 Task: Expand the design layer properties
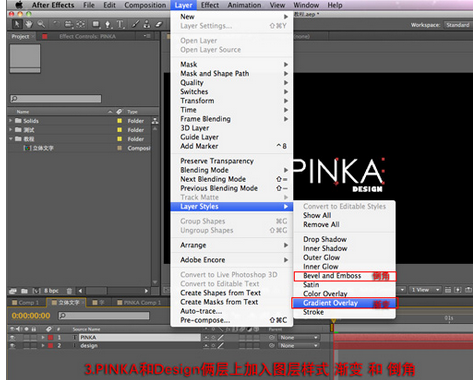pos(43,346)
